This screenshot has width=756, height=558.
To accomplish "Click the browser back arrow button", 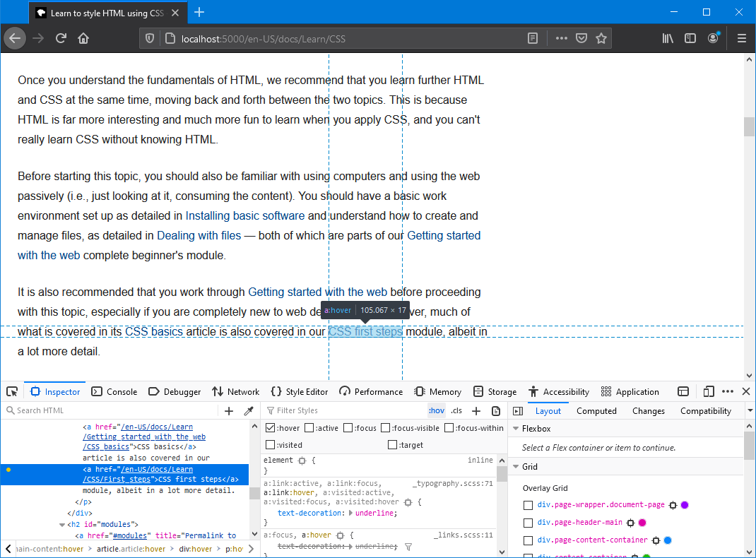I will click(x=15, y=39).
